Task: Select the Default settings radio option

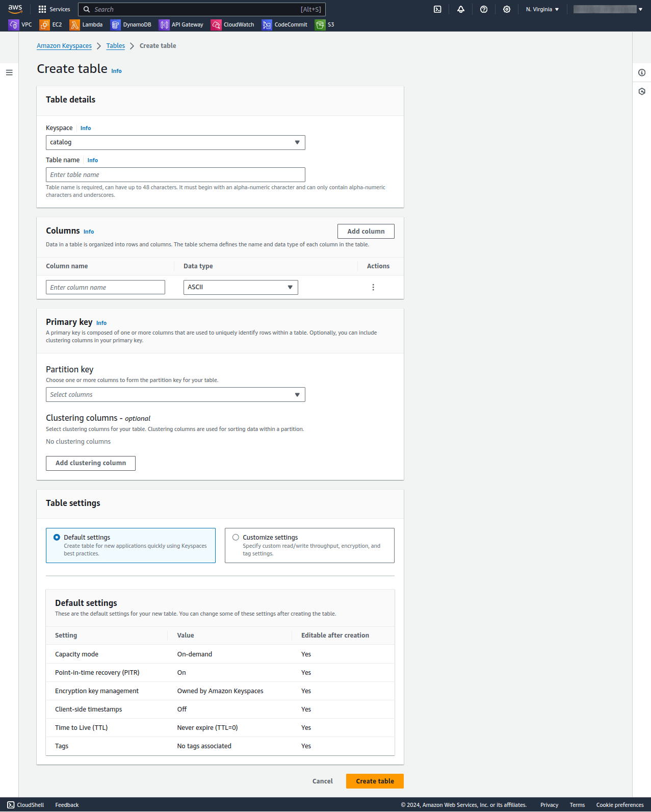Action: pos(57,538)
